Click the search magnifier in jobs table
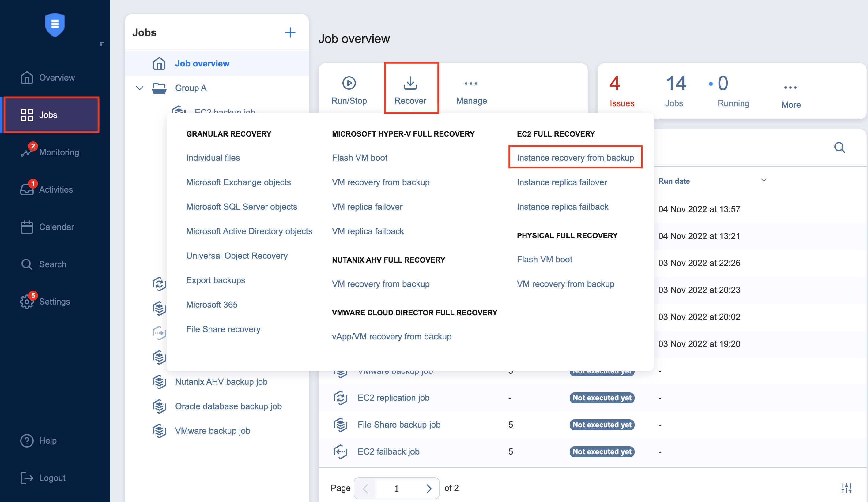Viewport: 868px width, 502px height. pyautogui.click(x=840, y=148)
